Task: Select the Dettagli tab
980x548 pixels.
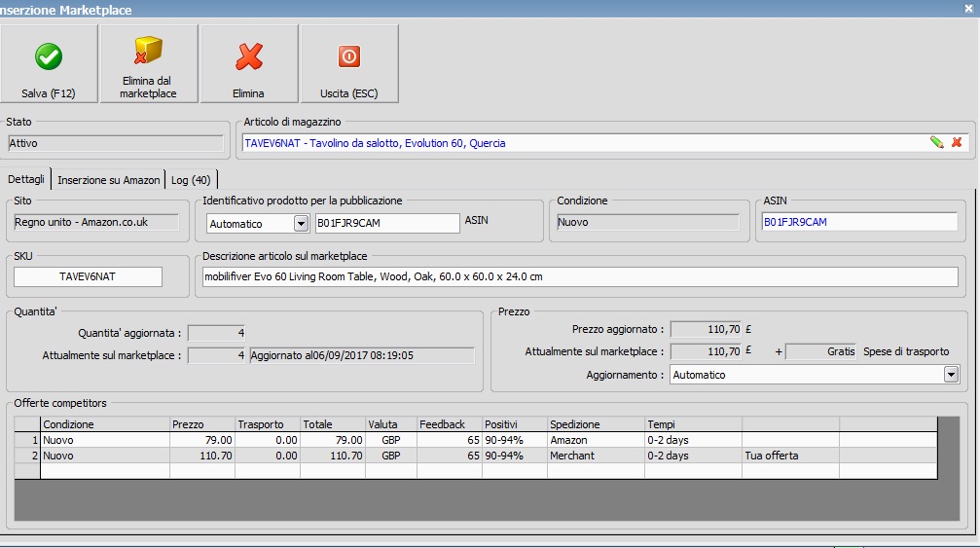Action: pyautogui.click(x=26, y=179)
